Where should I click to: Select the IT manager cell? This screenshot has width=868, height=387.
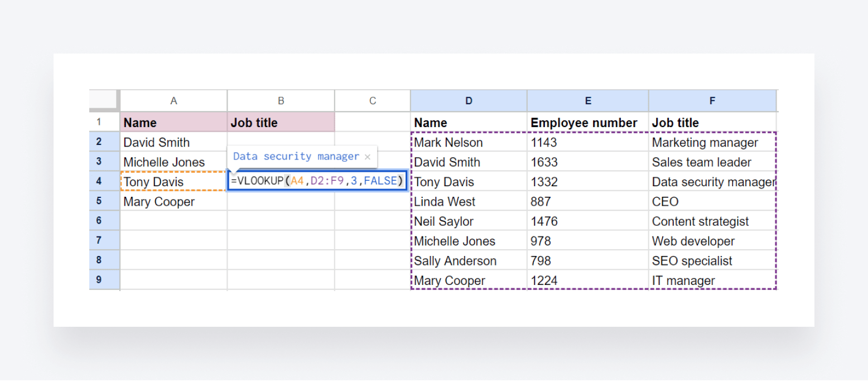[x=712, y=280]
